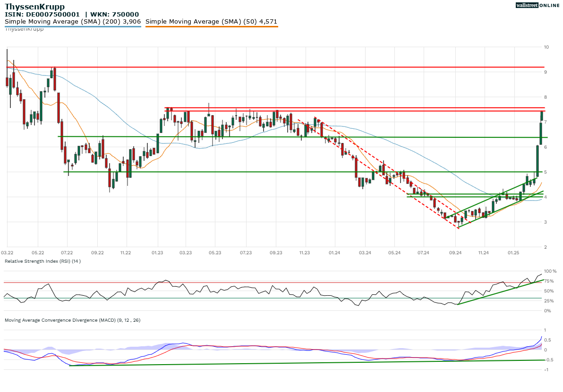Click the blue SMA 200 legend color line
This screenshot has width=563, height=392.
73,26
